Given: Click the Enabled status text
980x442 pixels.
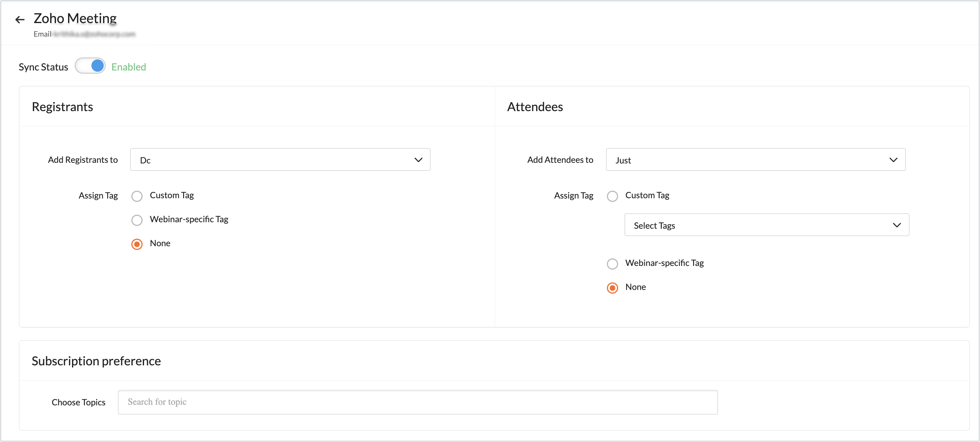Looking at the screenshot, I should tap(129, 67).
